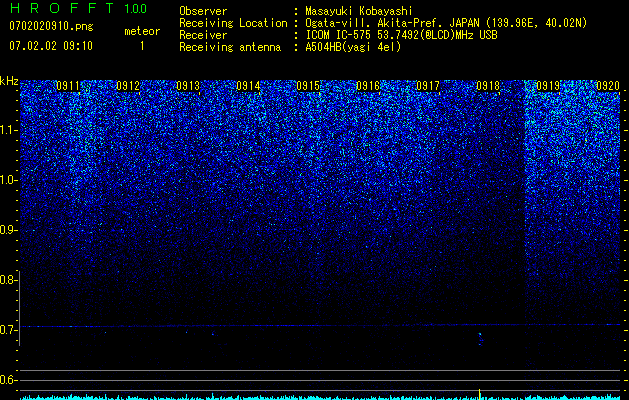Select the Ogata-vill. Akita-Pref. JAPAN location text
This screenshot has height=400, width=629.
point(446,23)
